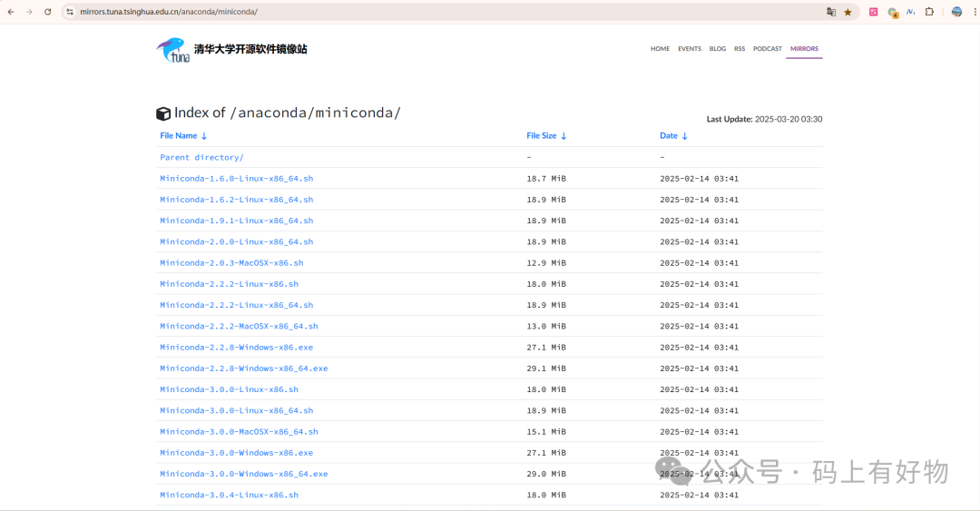Download Miniconda-3.0.0-Linux-x86_64.sh
The width and height of the screenshot is (980, 511).
coord(236,411)
